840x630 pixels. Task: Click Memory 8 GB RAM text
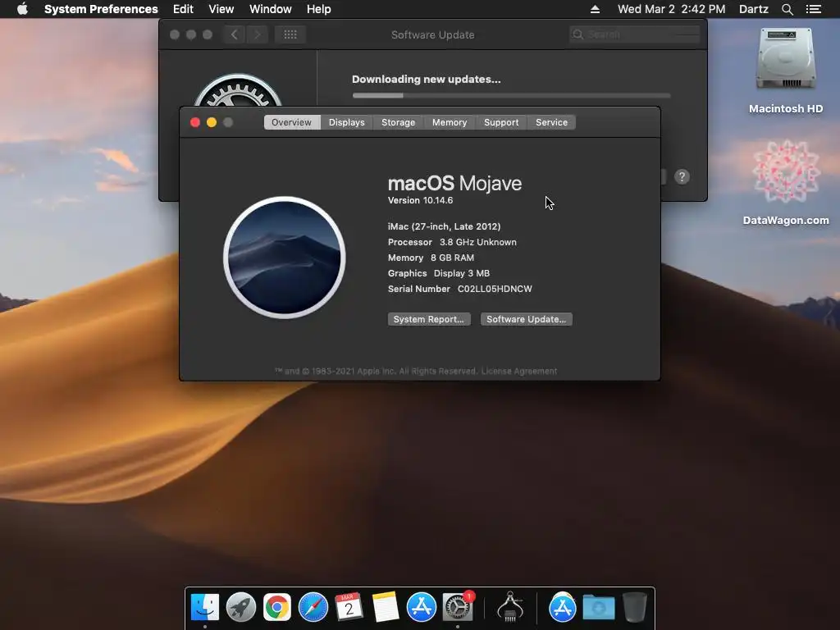431,258
